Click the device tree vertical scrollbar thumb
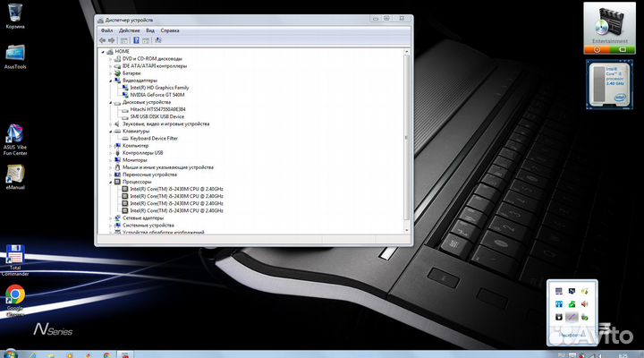Viewport: 644px width, 358px height. coord(407,137)
